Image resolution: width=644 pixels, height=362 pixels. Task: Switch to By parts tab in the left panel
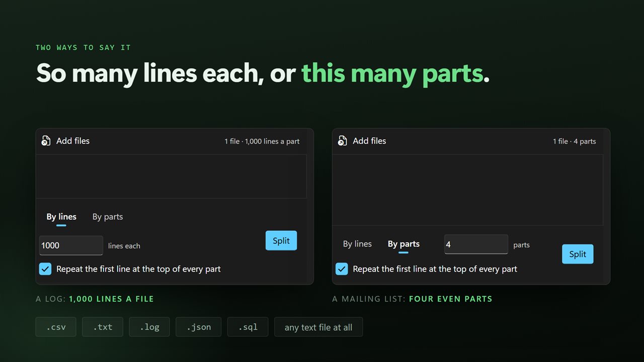[108, 217]
